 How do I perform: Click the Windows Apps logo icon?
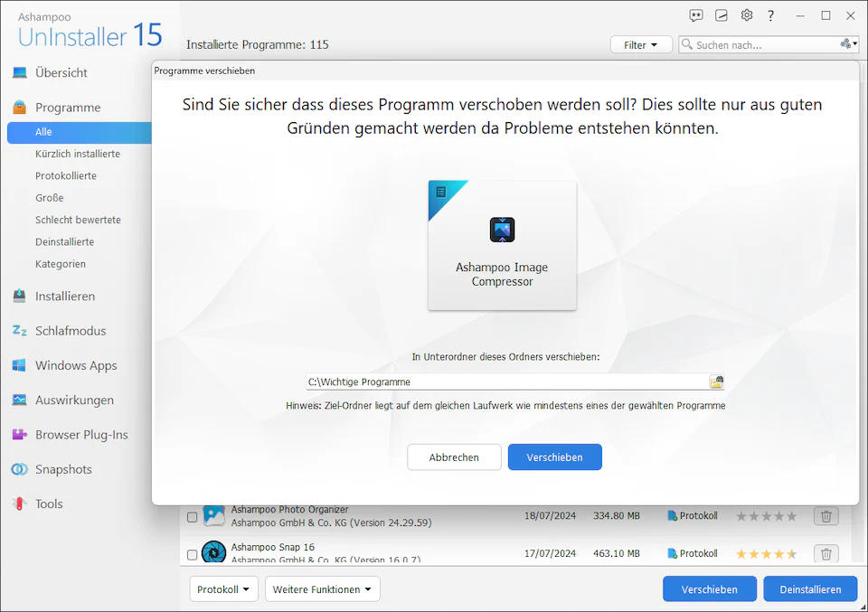point(20,365)
